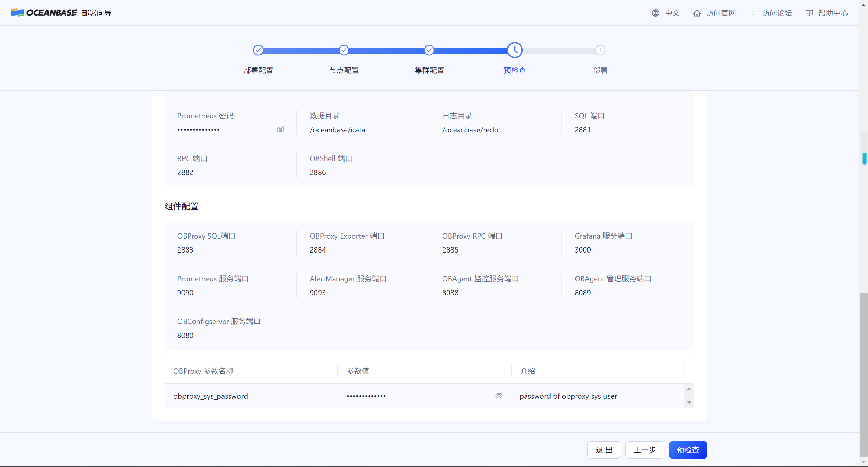Click the OceanBase logo

coord(44,13)
